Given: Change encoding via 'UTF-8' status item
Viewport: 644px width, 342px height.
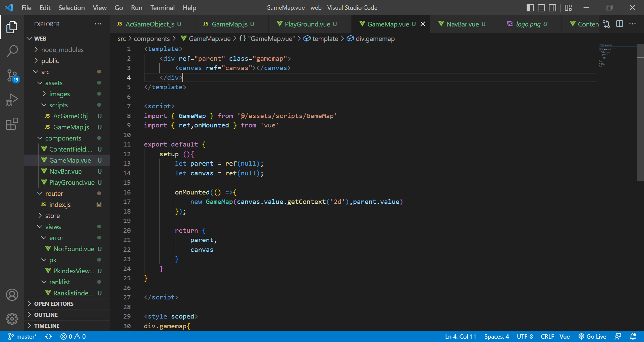Looking at the screenshot, I should coord(525,336).
